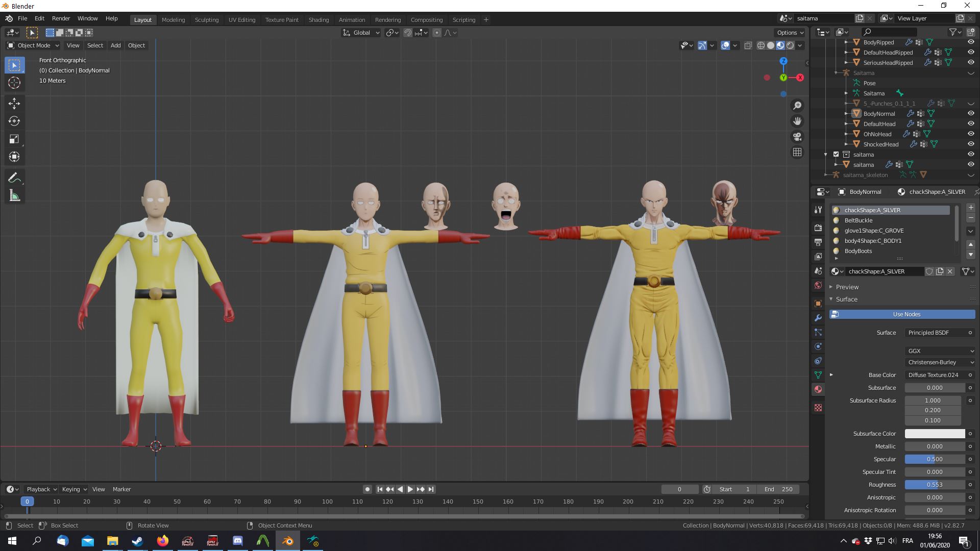Click the zoom viewport icon
The image size is (980, 551).
[797, 106]
